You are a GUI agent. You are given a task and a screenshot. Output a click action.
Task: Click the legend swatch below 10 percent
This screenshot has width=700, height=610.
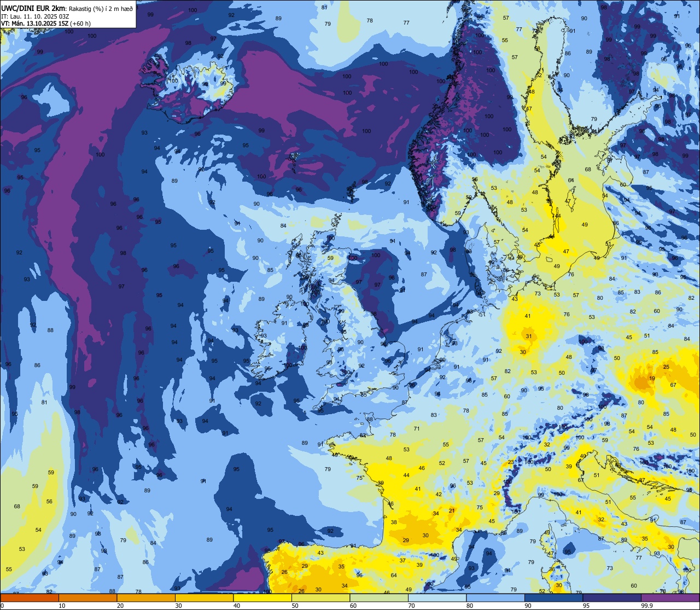point(30,597)
